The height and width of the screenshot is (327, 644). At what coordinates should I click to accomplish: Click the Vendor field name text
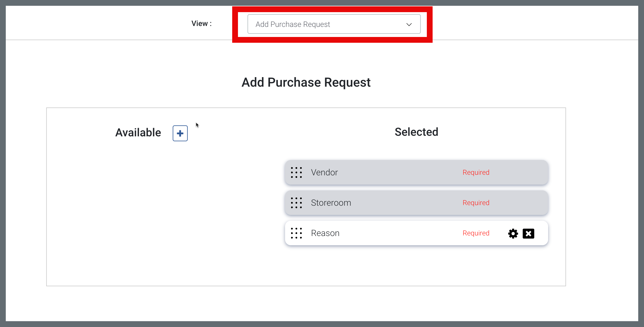[324, 172]
